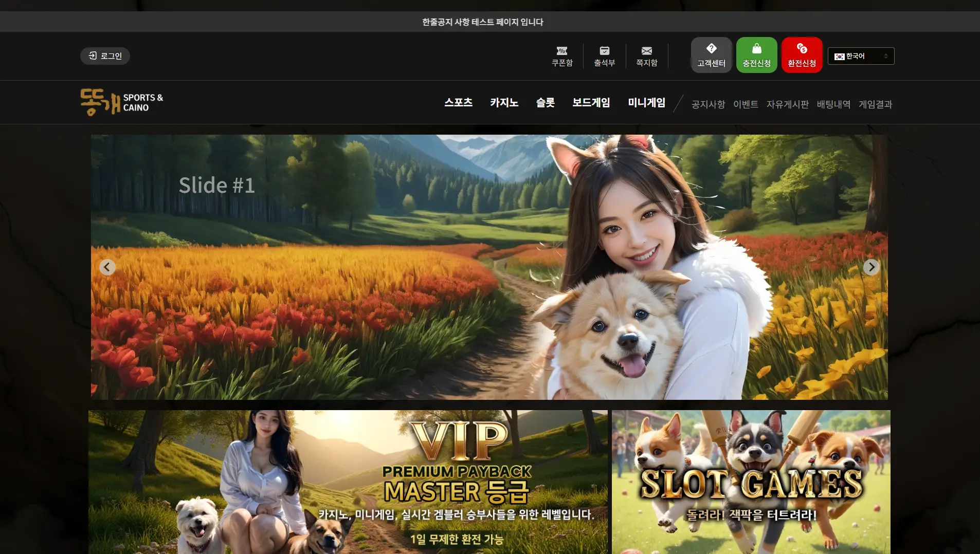
Task: Click the 똥개 Sports & Caino logo
Action: (122, 102)
